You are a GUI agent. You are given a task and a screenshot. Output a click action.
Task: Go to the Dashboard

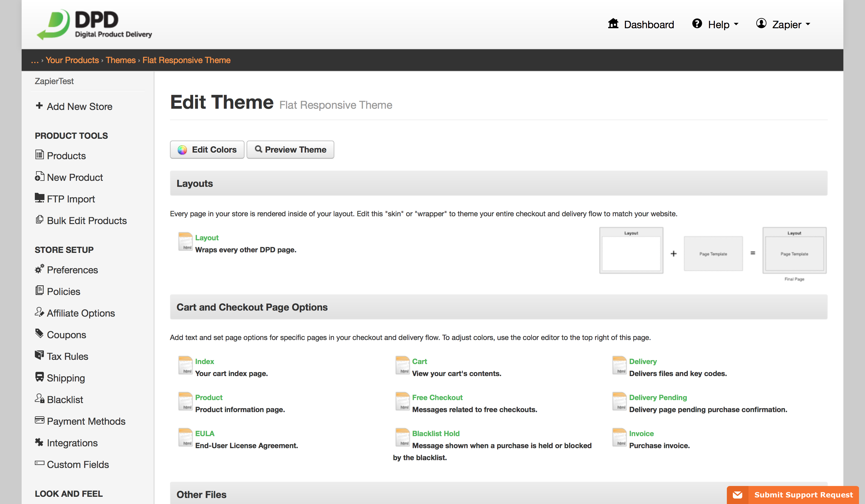point(641,24)
